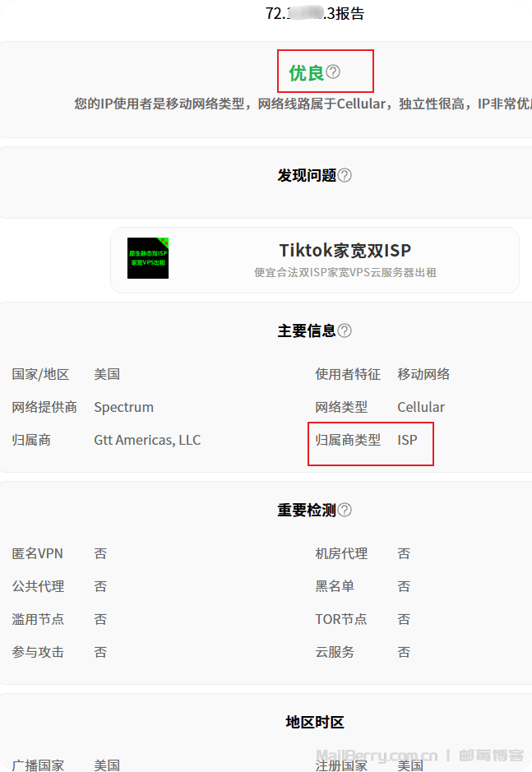Click the 便宜合法双ISP家宽VPS云服务器出租 subtitle

[345, 272]
